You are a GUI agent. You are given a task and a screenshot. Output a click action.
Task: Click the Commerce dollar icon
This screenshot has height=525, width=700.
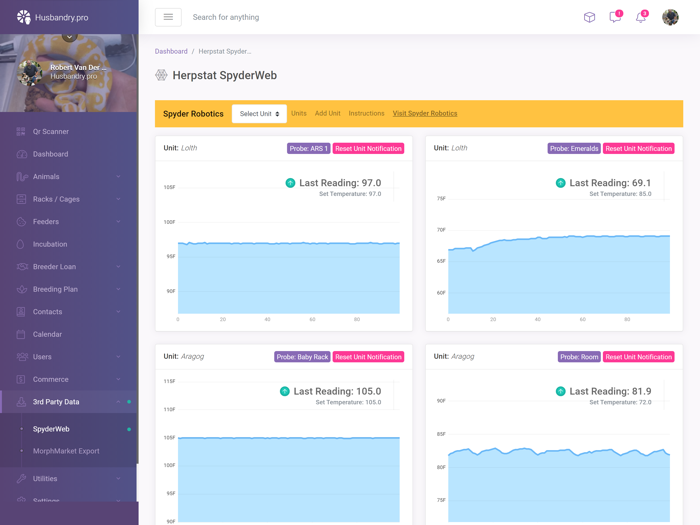point(21,379)
